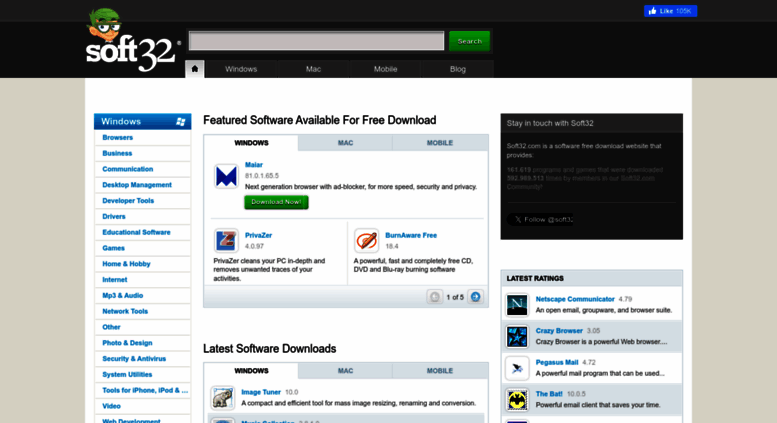Open the Crazy Browser link
The width and height of the screenshot is (777, 423).
pos(559,331)
